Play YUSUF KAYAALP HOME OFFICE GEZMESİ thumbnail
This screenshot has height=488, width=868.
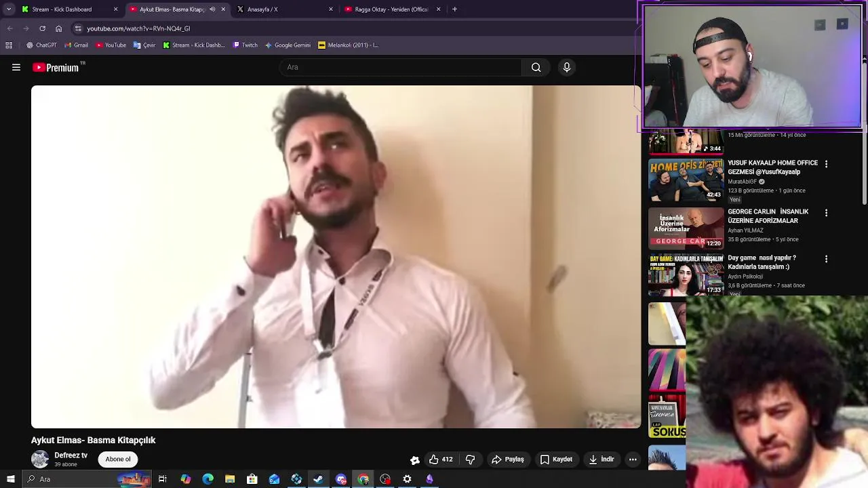pyautogui.click(x=686, y=180)
